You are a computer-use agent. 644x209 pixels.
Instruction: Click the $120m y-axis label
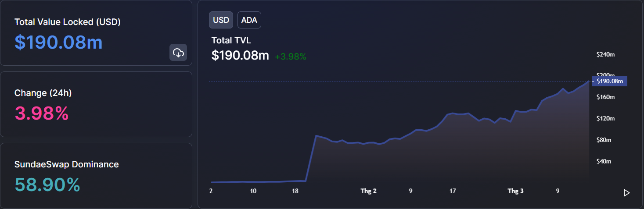(605, 118)
